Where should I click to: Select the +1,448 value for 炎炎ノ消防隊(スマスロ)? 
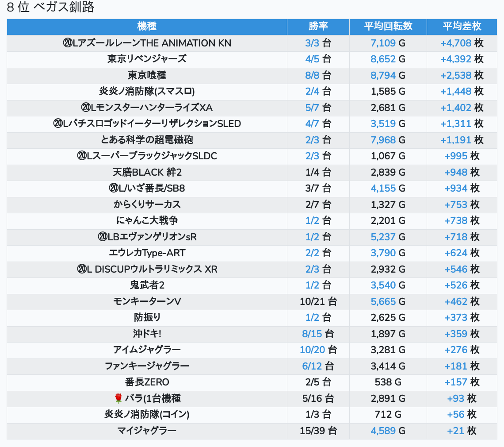pyautogui.click(x=456, y=91)
